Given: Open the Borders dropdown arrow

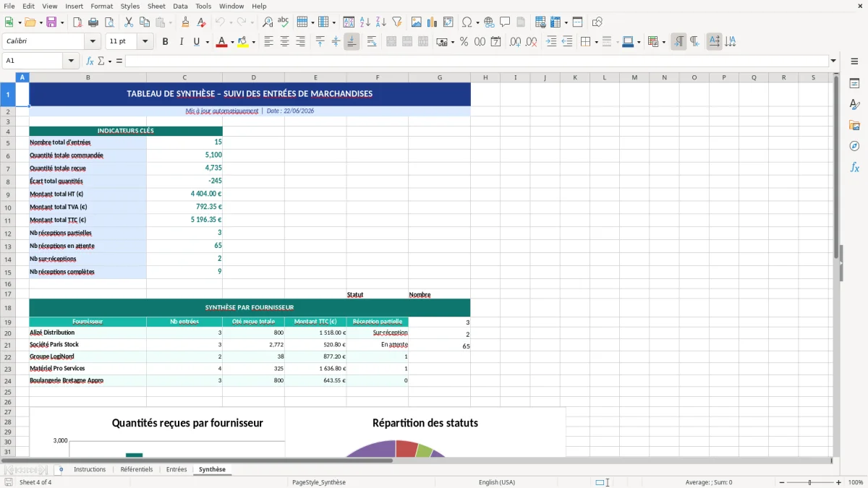Looking at the screenshot, I should point(595,42).
